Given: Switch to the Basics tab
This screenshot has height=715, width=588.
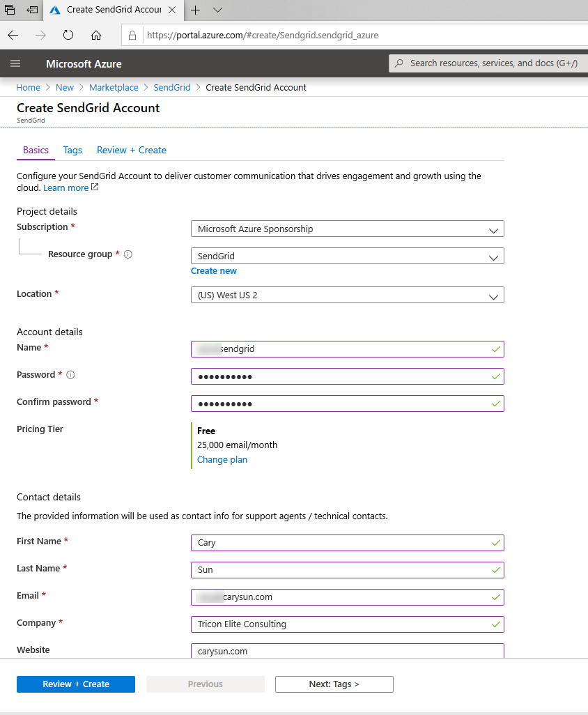Looking at the screenshot, I should click(36, 150).
